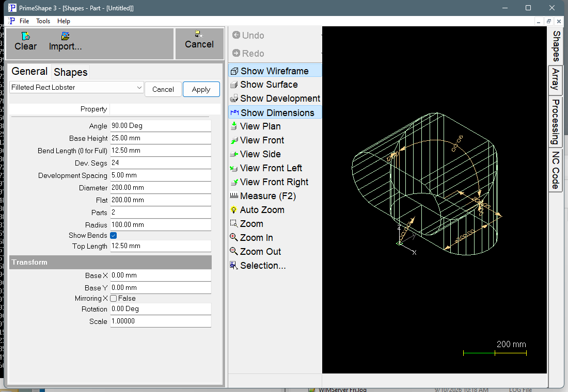Edit the Angle field
Screen dimensions: 568x392
point(161,126)
